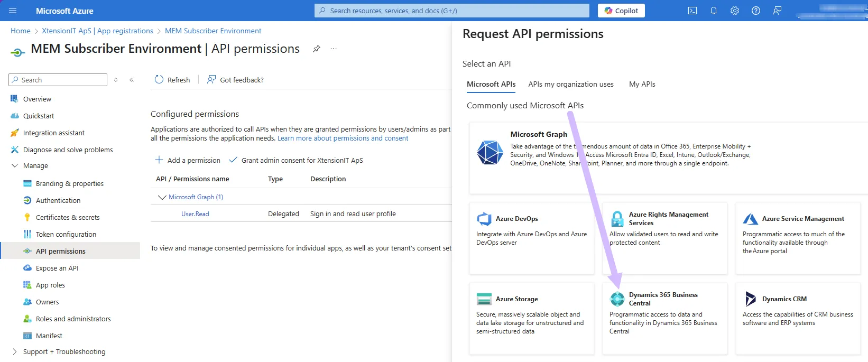Switch to APIs my organization uses tab
The image size is (868, 362).
click(570, 84)
